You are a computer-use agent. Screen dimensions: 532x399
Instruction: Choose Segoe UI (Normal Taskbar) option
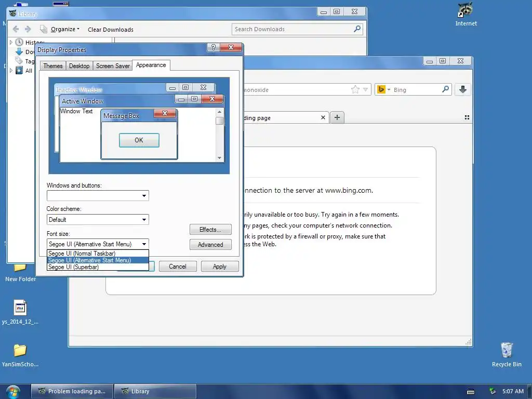point(98,254)
